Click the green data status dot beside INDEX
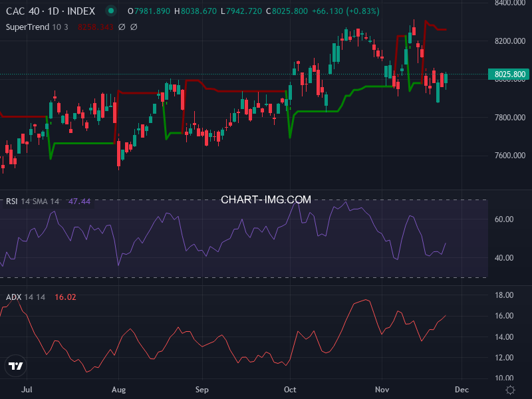Viewport: 532px width, 399px height. pos(109,11)
